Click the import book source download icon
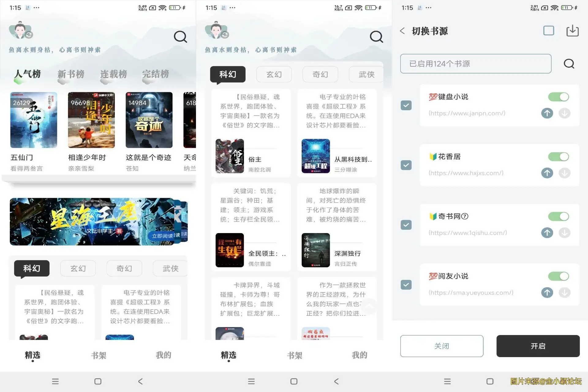 coord(572,31)
